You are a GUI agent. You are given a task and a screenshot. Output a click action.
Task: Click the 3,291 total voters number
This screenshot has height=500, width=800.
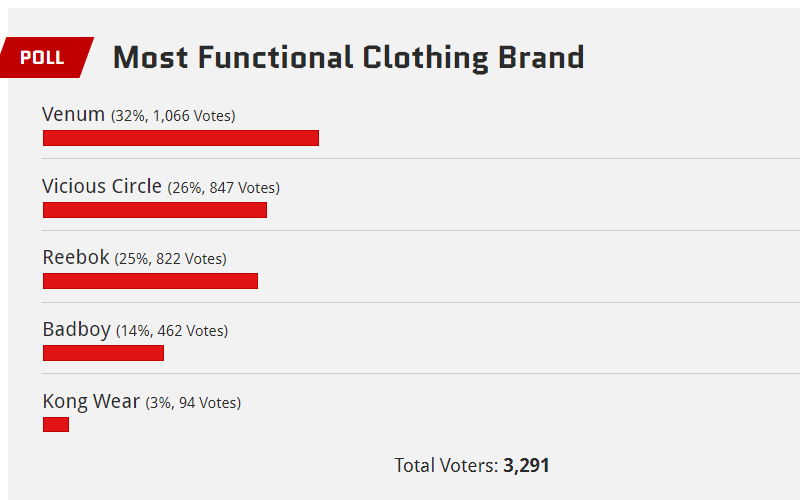[x=527, y=465]
